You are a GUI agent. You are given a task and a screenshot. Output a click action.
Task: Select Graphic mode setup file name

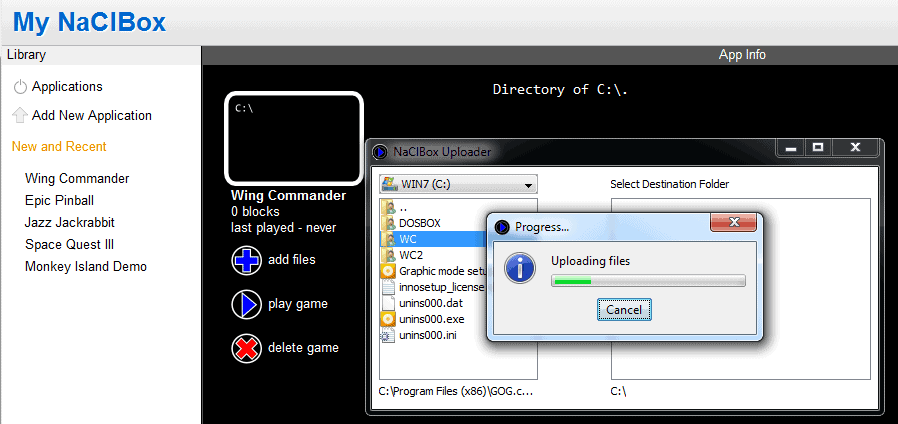tap(443, 271)
